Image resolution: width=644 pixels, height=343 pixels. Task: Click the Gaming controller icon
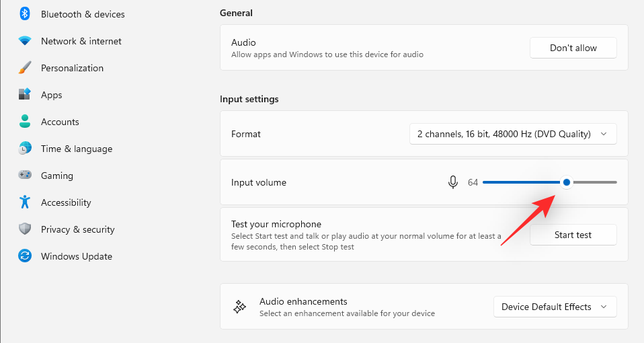[25, 176]
